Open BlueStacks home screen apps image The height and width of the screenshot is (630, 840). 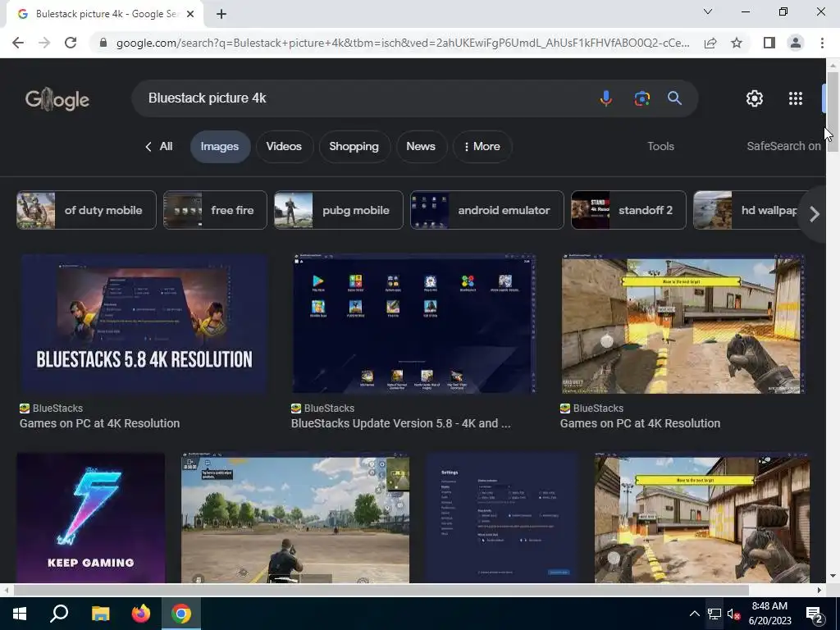click(414, 324)
